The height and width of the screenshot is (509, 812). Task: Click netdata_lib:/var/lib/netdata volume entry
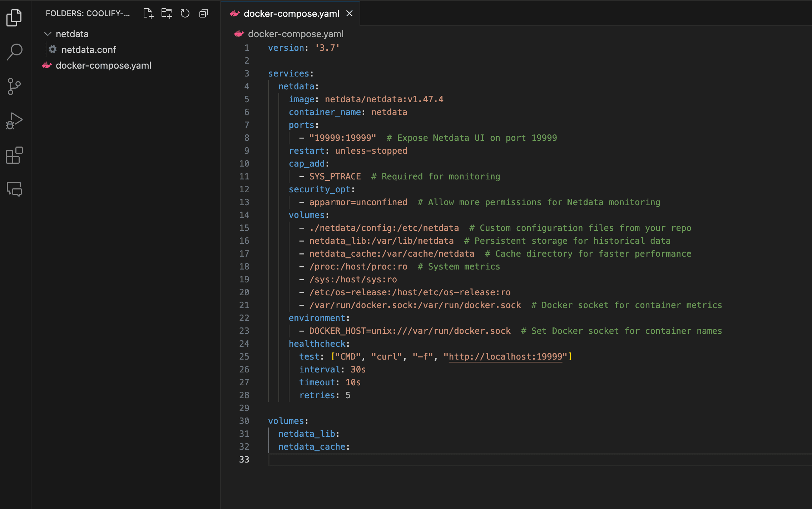click(381, 241)
